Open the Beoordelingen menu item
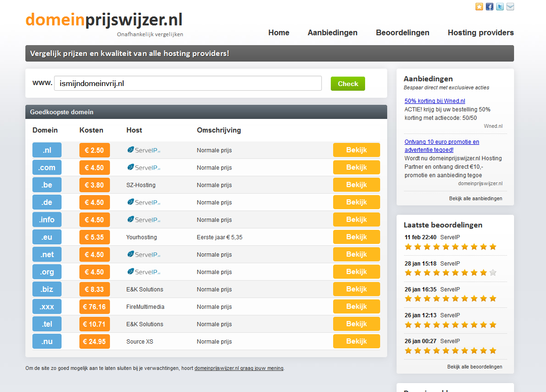 403,33
